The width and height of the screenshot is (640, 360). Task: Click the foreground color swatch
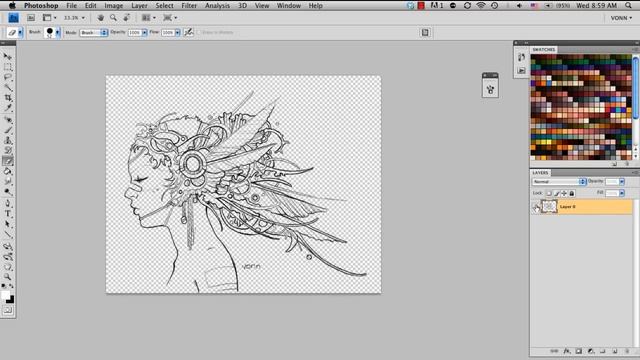click(x=5, y=295)
